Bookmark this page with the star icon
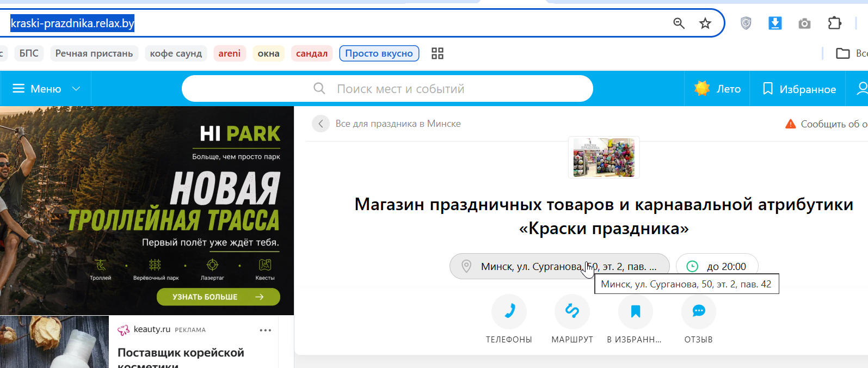 pyautogui.click(x=705, y=23)
